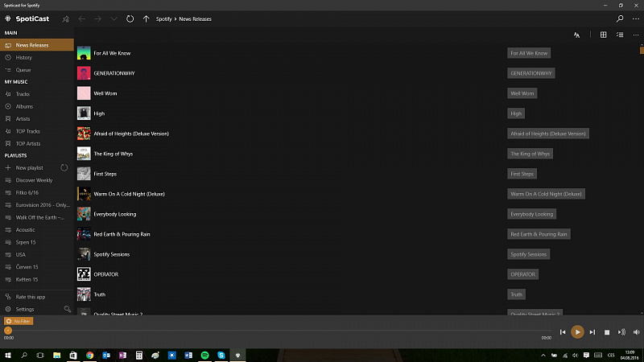Open File Explorer from the taskbar
The height and width of the screenshot is (362, 644).
56,355
